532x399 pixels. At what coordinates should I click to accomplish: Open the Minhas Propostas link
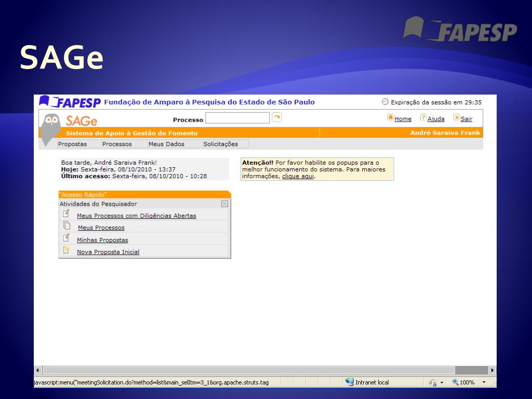(102, 240)
